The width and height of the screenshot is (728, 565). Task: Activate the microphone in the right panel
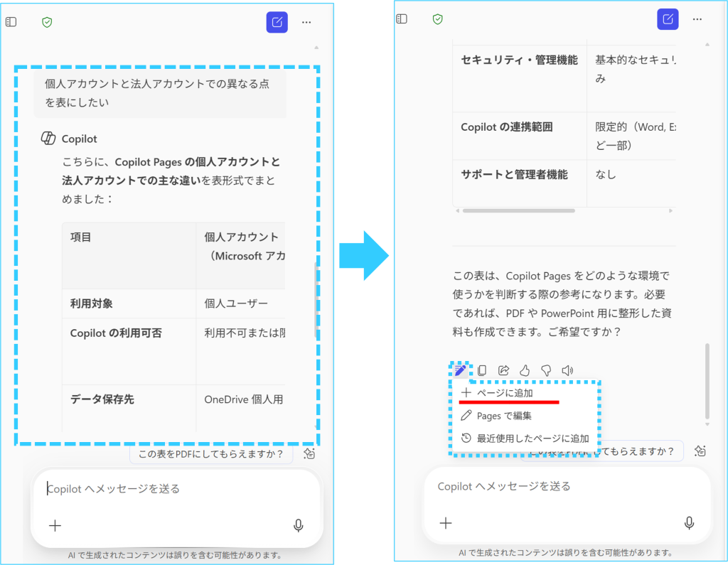coord(690,523)
